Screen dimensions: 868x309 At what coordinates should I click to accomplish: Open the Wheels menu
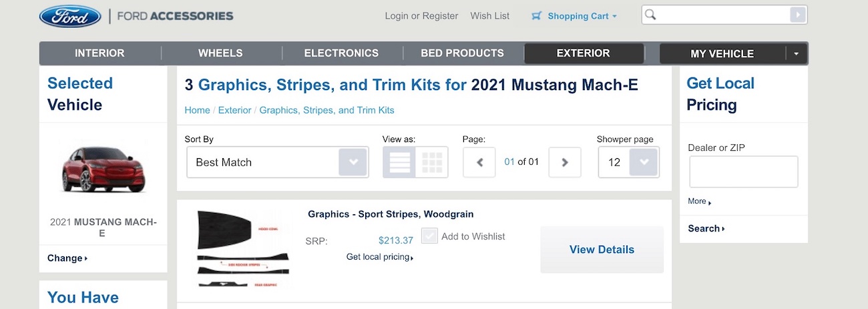[x=220, y=53]
